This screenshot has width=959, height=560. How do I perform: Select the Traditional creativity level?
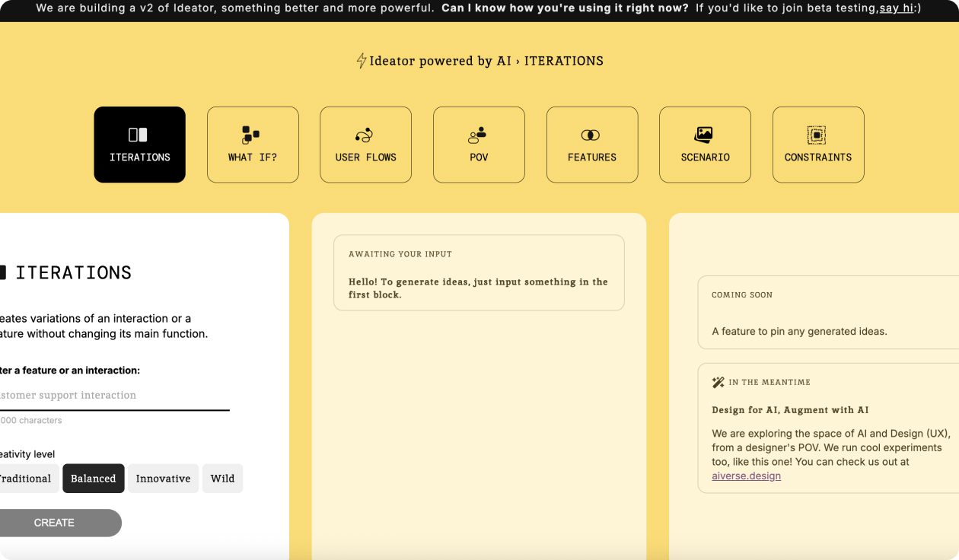[26, 478]
